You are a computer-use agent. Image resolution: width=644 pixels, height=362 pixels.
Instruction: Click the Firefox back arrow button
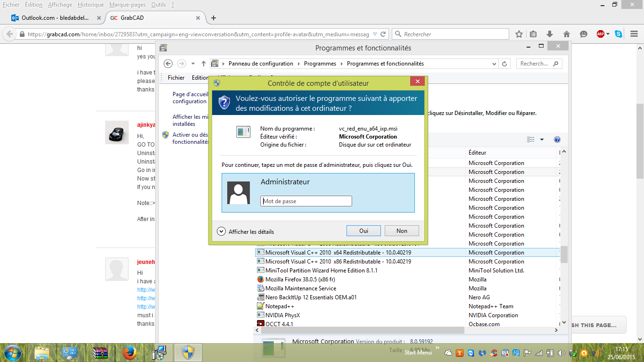(x=9, y=34)
